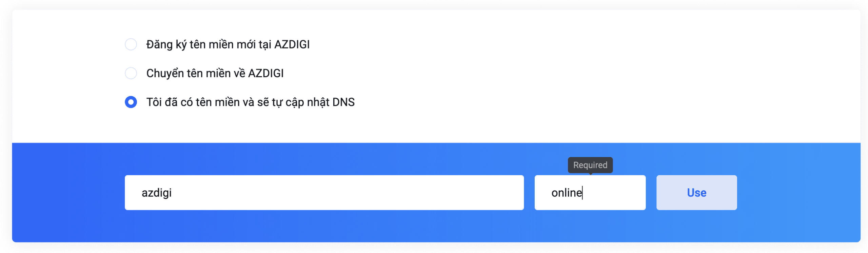Click the selected own-domain DNS radio button
Screen dimensions: 868x253
point(131,102)
